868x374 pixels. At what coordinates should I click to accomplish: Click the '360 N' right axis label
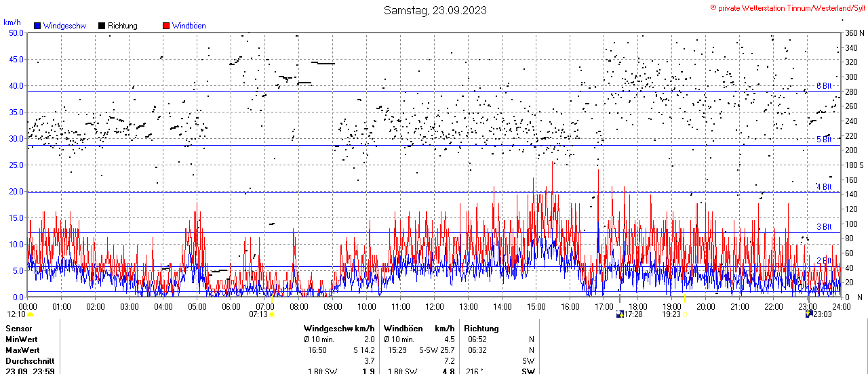[854, 33]
